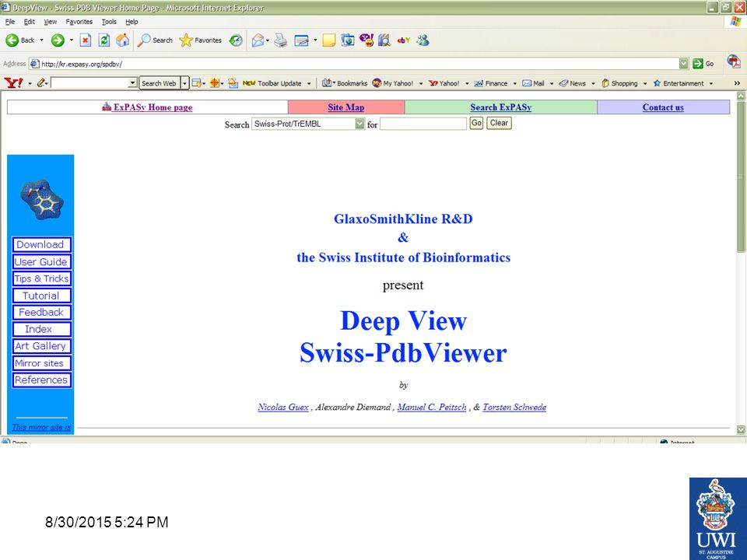Click the pop-up blocker toolbar icon
Image resolution: width=747 pixels, height=560 pixels.
point(196,83)
